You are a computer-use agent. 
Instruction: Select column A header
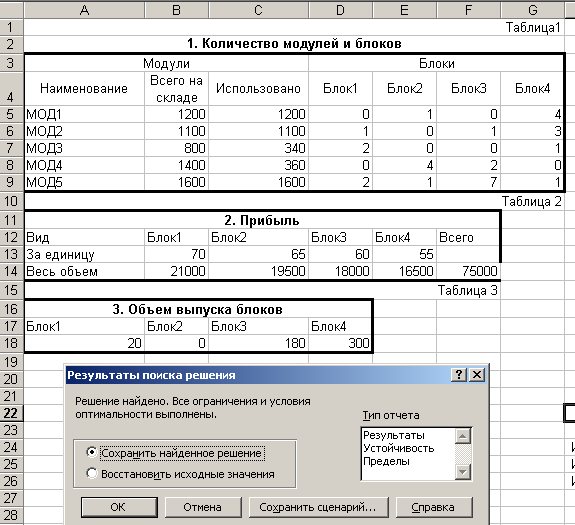click(x=84, y=10)
